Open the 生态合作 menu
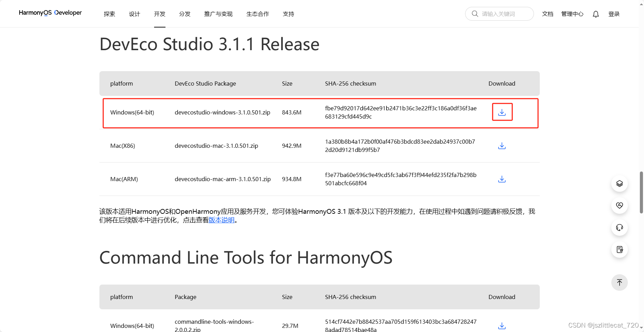This screenshot has height=332, width=644. pyautogui.click(x=258, y=14)
